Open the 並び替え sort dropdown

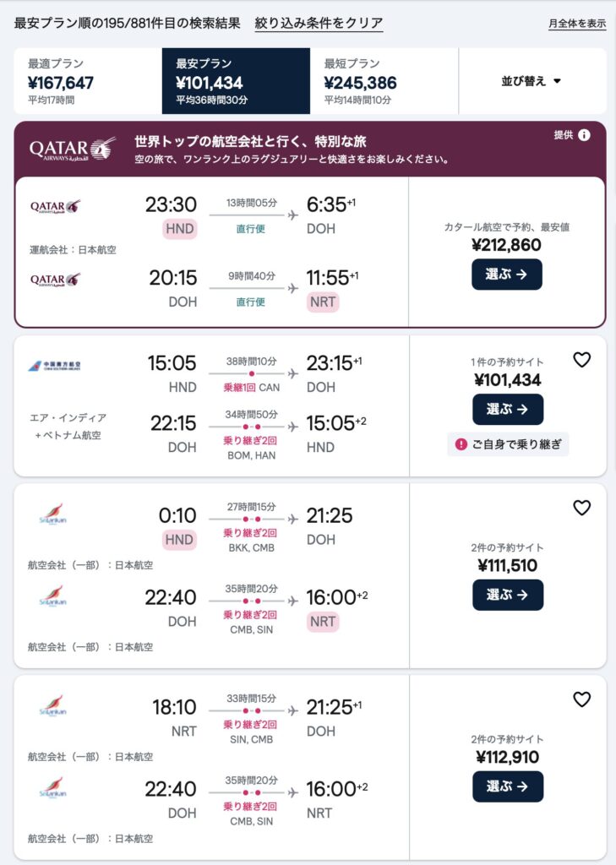click(x=532, y=81)
